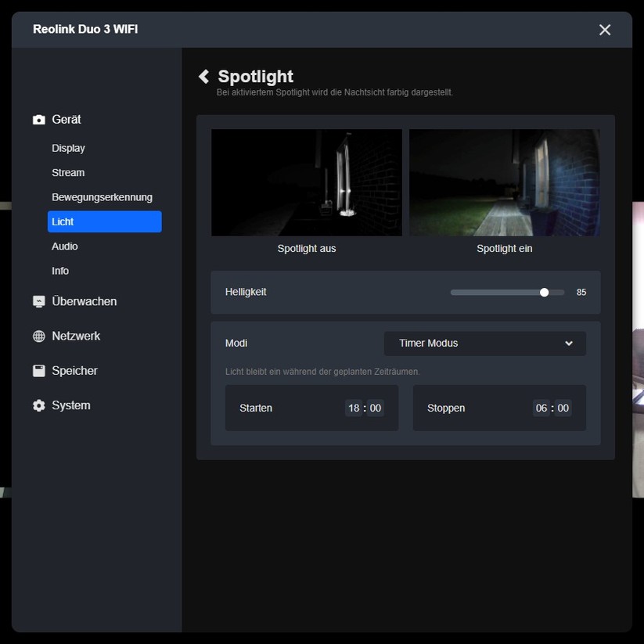This screenshot has width=644, height=644.
Task: Open the Stream settings
Action: coord(68,172)
